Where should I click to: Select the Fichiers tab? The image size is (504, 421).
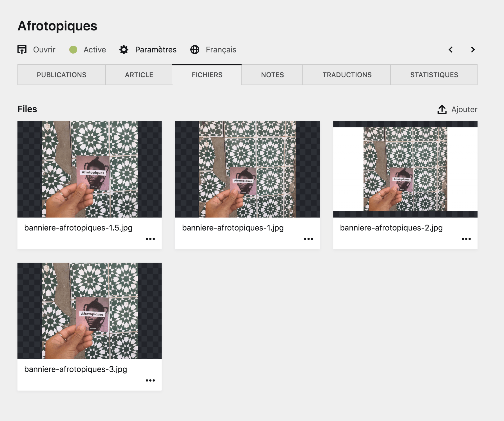[x=207, y=75]
